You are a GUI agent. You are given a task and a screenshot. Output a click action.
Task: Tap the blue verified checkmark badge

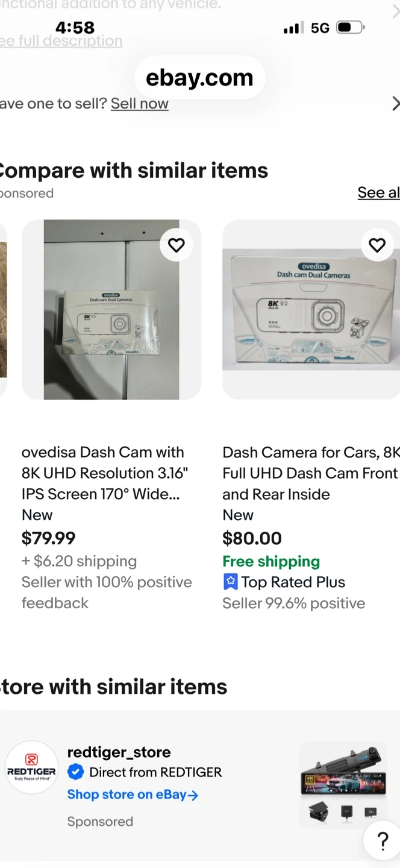point(75,772)
